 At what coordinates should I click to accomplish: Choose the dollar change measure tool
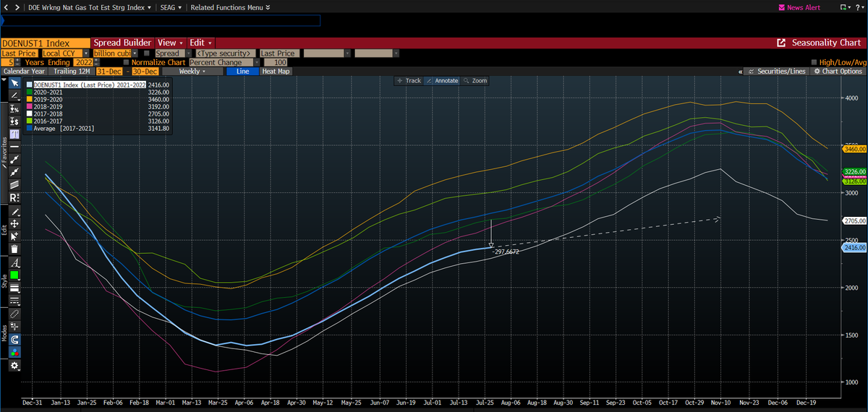point(14,121)
